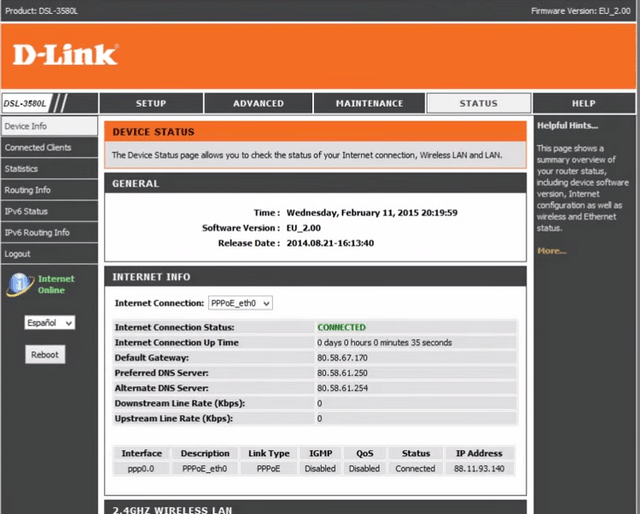Screen dimensions: 640x514
Task: Follow the More... link in Helpful Hints
Action: point(551,251)
